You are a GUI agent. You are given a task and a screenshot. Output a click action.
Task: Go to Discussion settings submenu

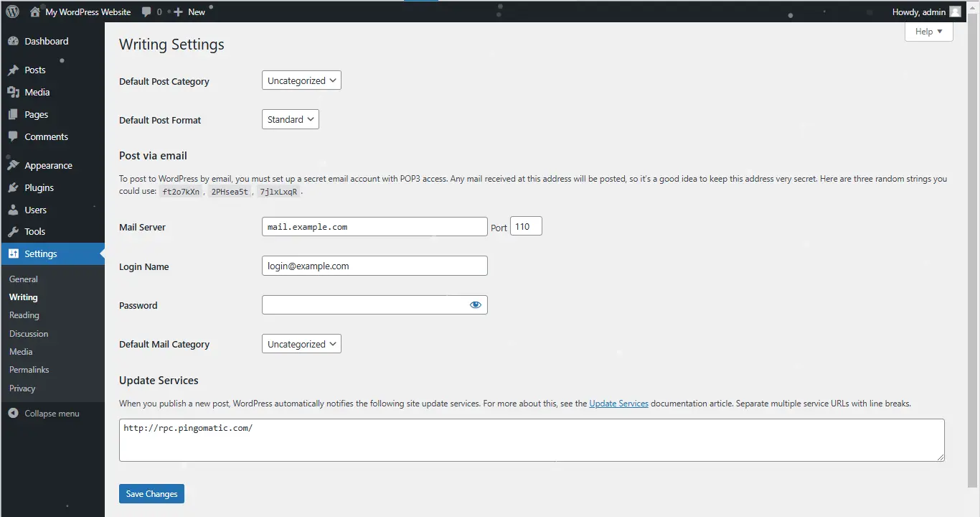(x=29, y=333)
